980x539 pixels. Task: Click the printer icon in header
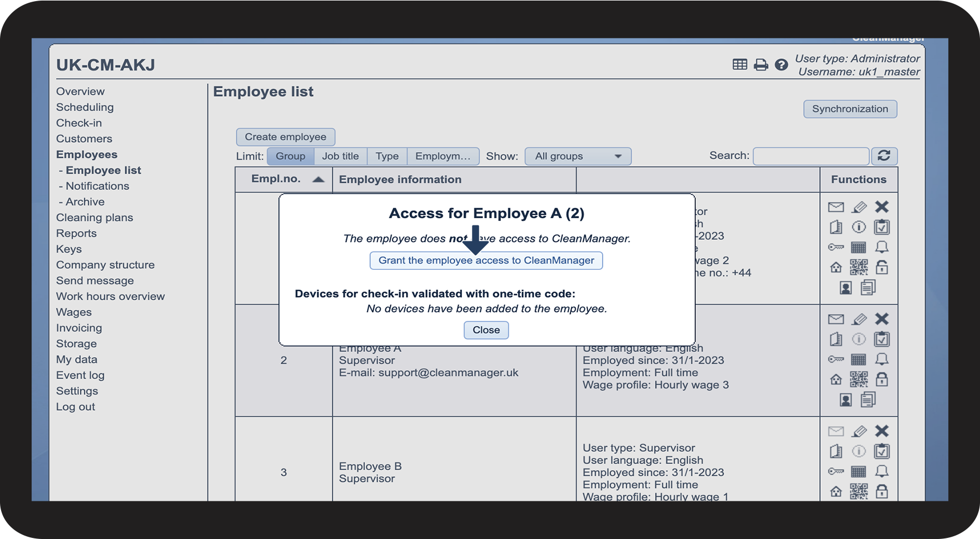click(x=761, y=65)
